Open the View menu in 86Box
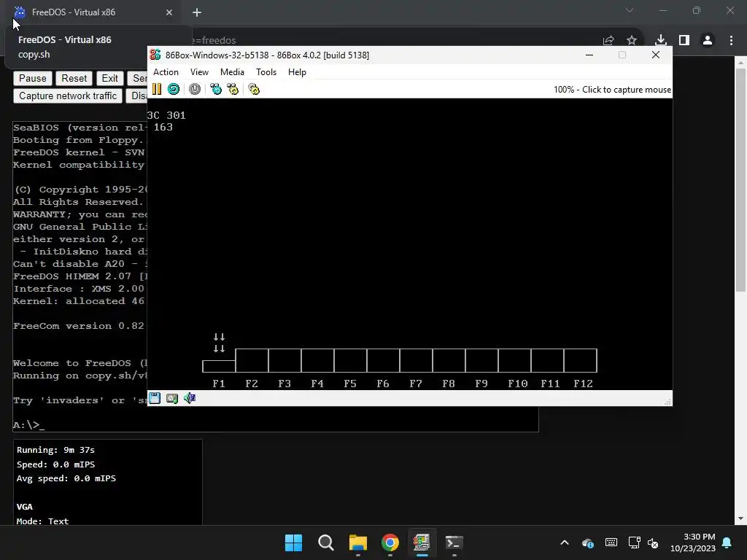Viewport: 747px width, 560px height. pos(199,72)
